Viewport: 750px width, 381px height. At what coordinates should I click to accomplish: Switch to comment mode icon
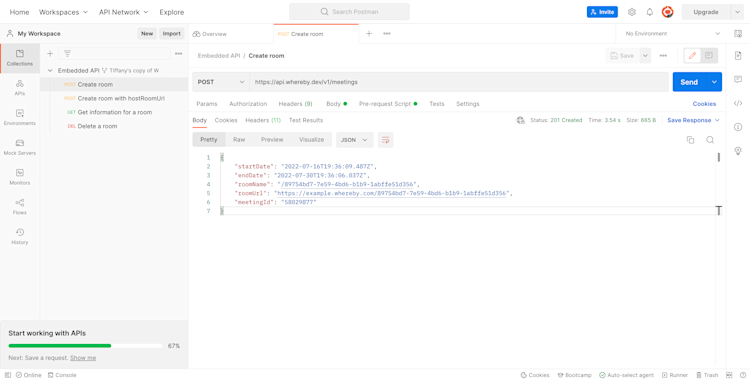click(709, 55)
